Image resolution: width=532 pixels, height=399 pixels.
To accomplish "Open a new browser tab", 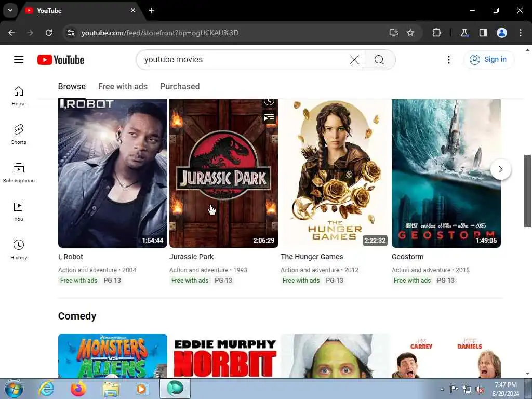I will click(x=152, y=10).
